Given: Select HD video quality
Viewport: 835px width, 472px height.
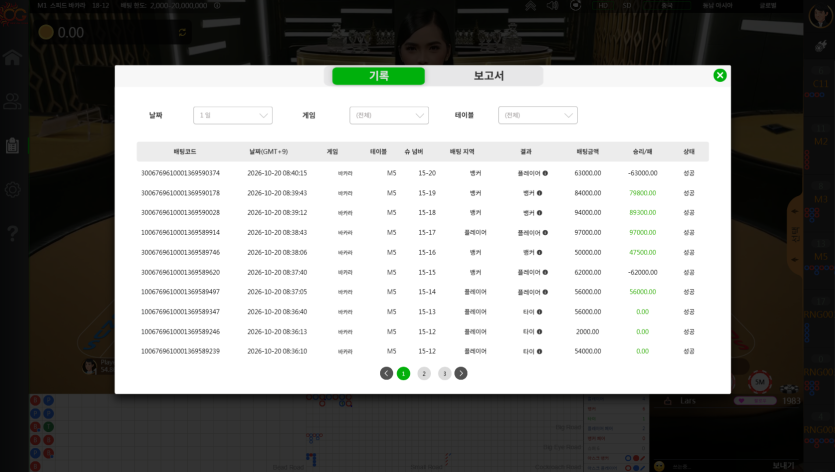Looking at the screenshot, I should pos(603,5).
